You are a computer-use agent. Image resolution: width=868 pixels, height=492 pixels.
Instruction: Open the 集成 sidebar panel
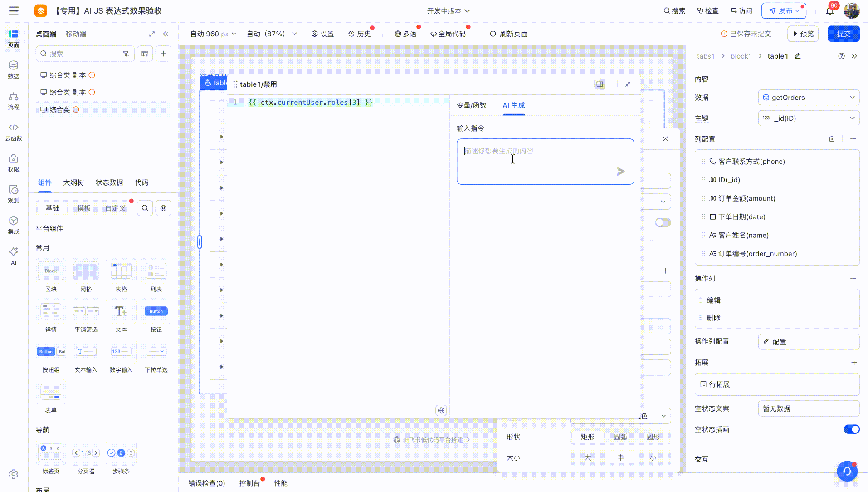pos(14,225)
